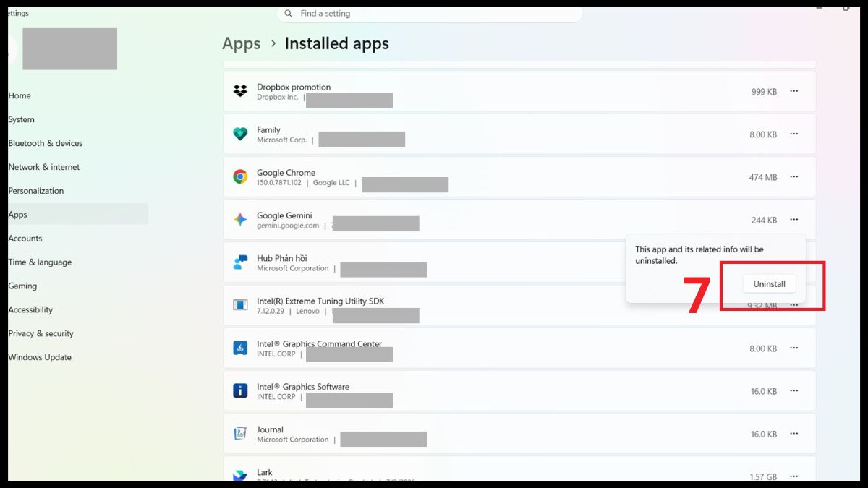Image resolution: width=868 pixels, height=488 pixels.
Task: Confirm with the Uninstall button
Action: [769, 284]
